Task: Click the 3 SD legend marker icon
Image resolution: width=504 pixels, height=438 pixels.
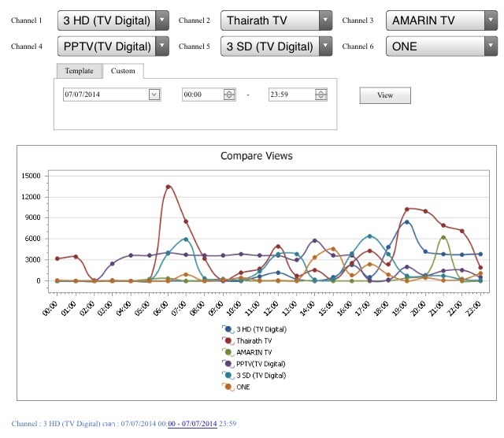Action: point(228,376)
